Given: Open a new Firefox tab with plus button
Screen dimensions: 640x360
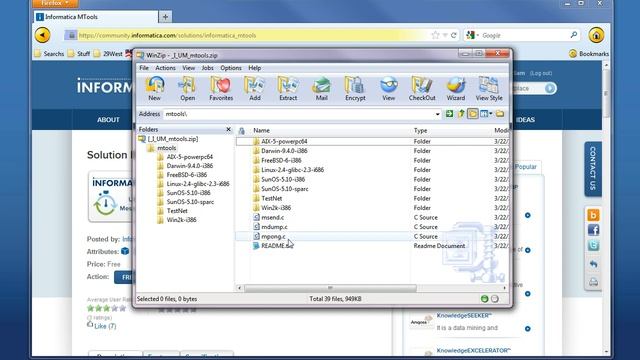Looking at the screenshot, I should (165, 17).
